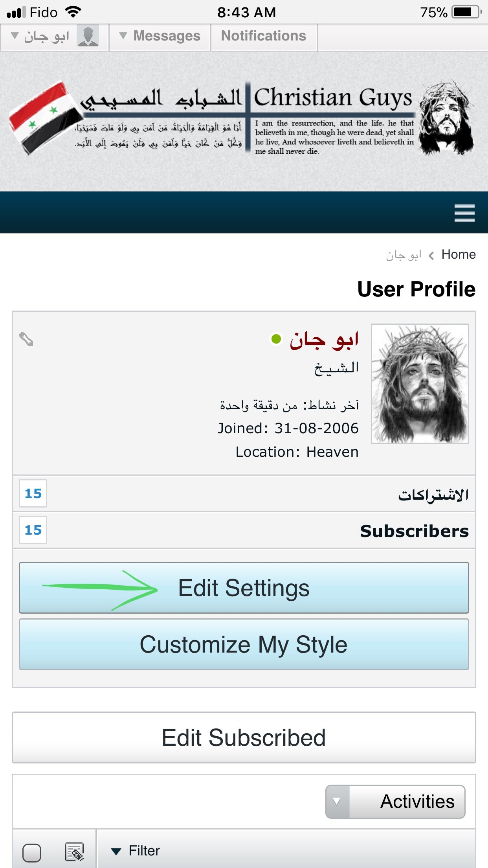Tick the select-all checkbox near Filter
This screenshot has height=868, width=488.
tap(32, 853)
